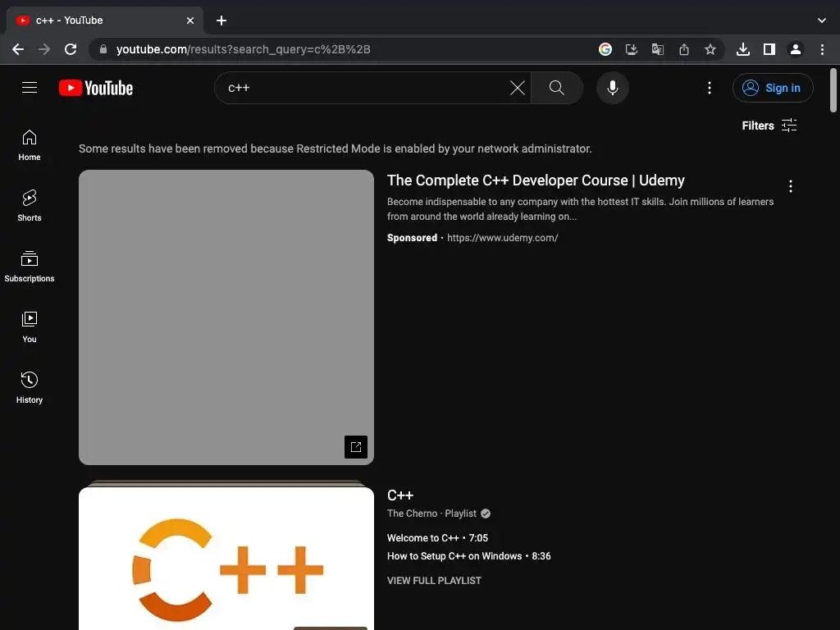Start voice search with the microphone
This screenshot has width=840, height=630.
point(612,88)
